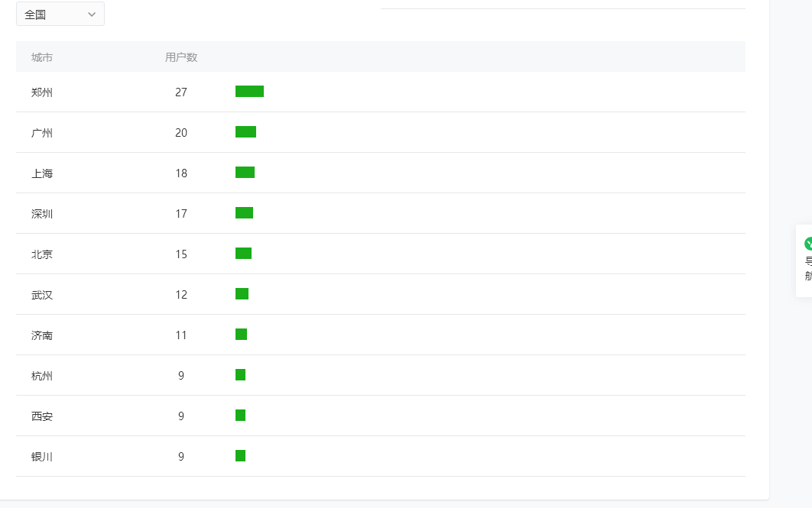Screen dimensions: 812x508
Task: Select the 银川 city row label
Action: coord(42,457)
